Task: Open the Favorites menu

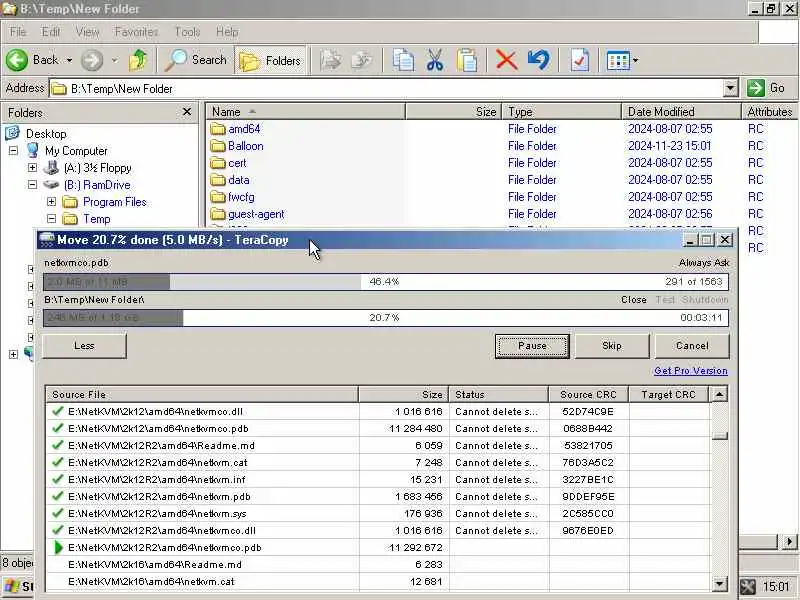Action: click(x=136, y=32)
